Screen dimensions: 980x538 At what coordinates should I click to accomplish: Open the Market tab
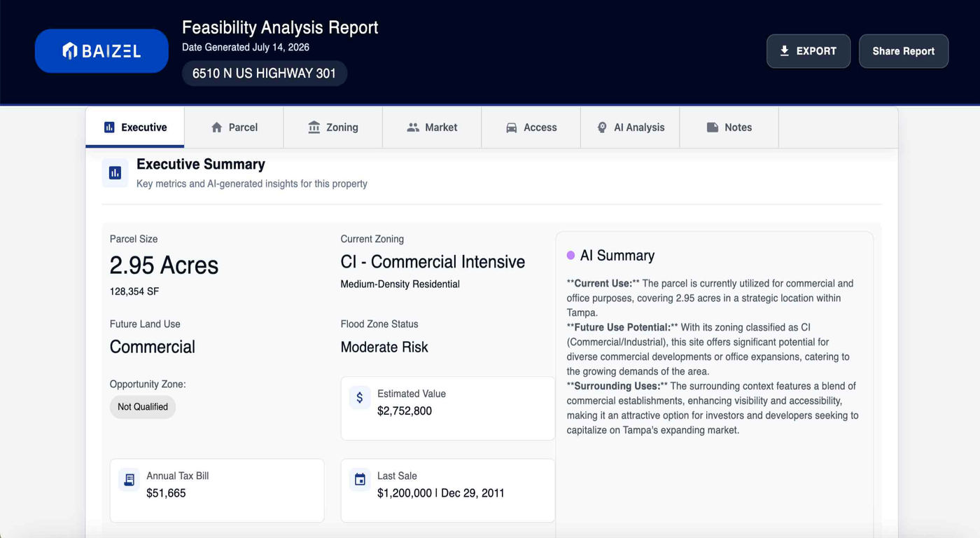pyautogui.click(x=432, y=127)
